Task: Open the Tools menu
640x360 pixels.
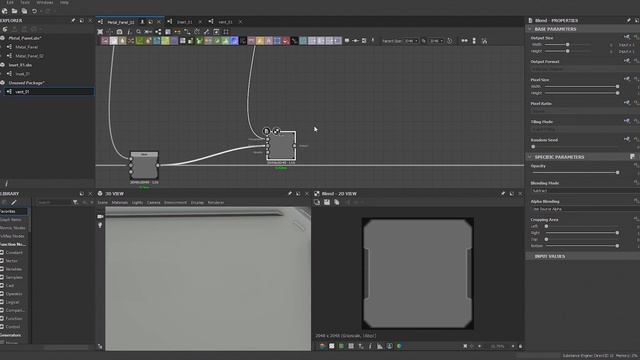Action: pos(25,2)
